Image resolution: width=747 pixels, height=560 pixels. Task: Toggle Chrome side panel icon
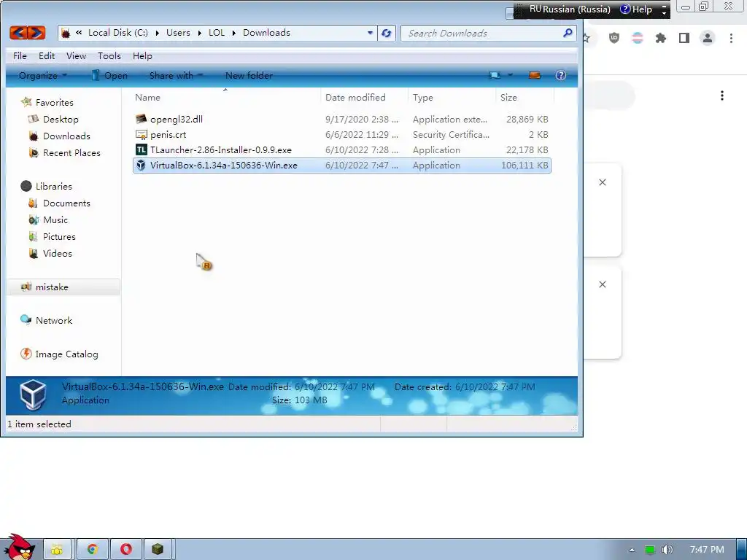coord(684,38)
